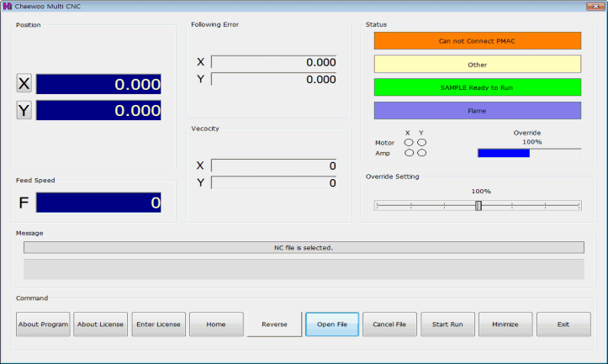Click the Feed Speed F value display
Image resolution: width=608 pixels, height=364 pixels.
[98, 203]
